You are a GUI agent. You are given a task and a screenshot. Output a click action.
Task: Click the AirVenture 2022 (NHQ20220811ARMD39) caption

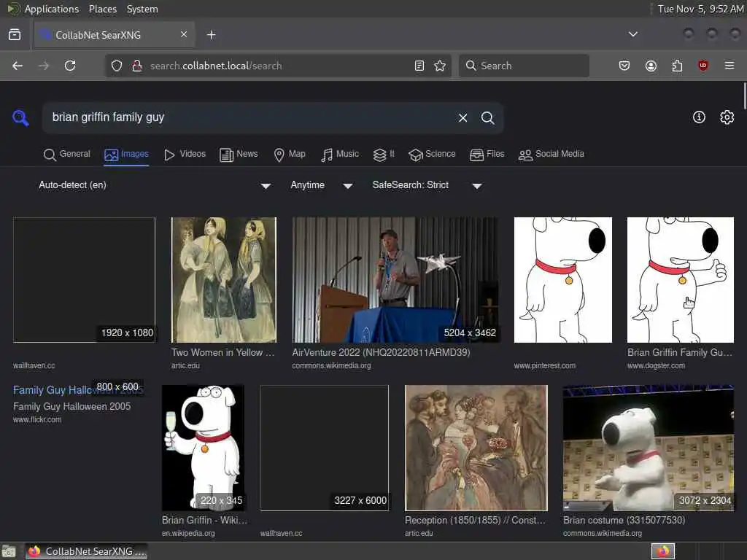pyautogui.click(x=381, y=352)
